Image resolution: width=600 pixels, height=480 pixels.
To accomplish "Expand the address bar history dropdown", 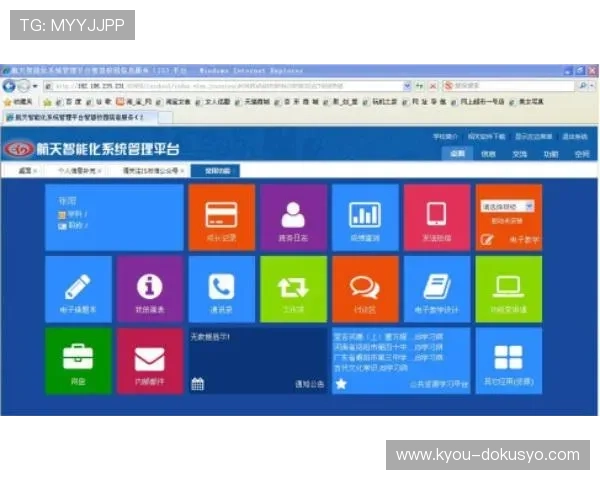I will 407,86.
